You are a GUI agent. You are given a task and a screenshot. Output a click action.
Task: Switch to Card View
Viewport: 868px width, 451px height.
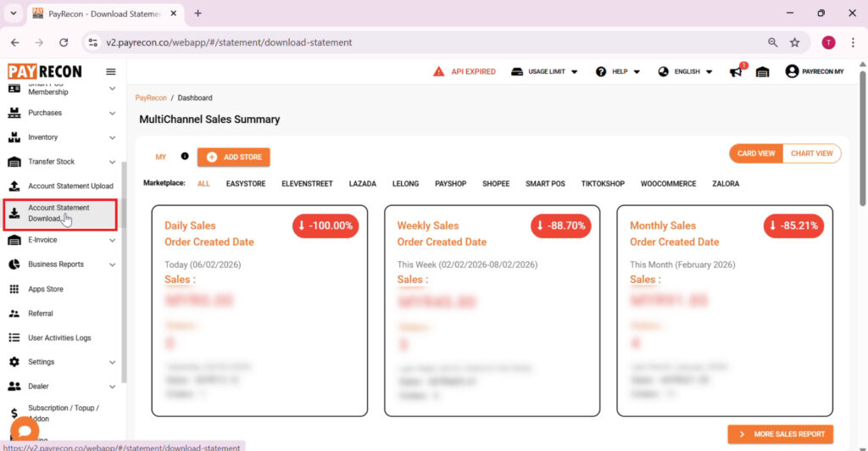click(x=756, y=153)
